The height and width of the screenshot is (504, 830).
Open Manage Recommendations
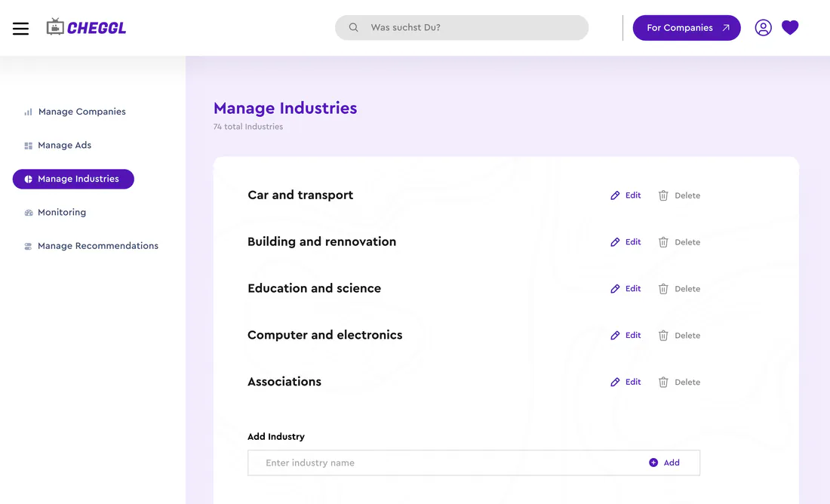91,246
